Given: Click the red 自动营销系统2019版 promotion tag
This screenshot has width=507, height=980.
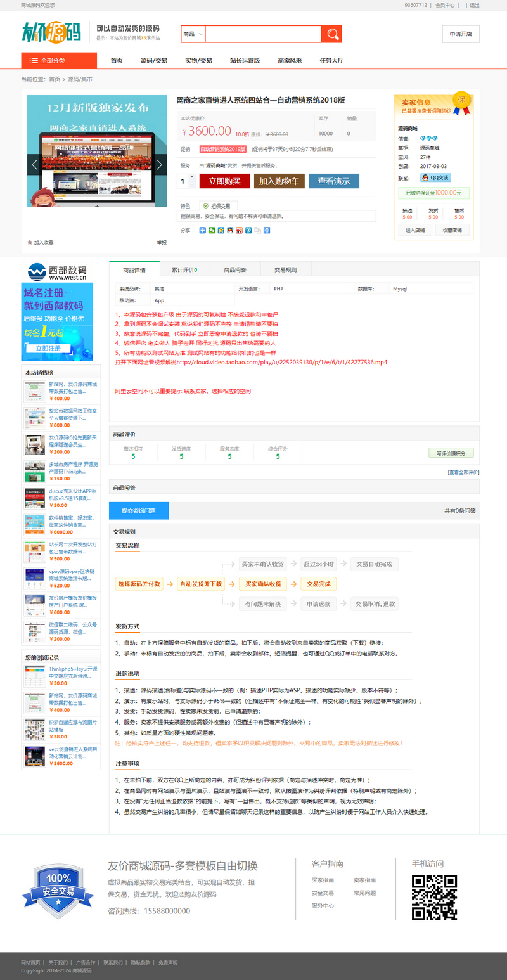Looking at the screenshot, I should point(222,149).
